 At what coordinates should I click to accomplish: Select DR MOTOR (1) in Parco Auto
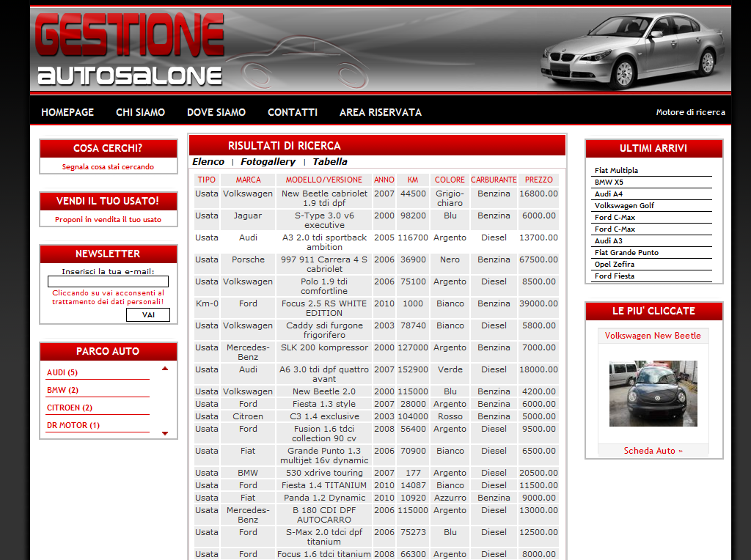[x=73, y=426]
